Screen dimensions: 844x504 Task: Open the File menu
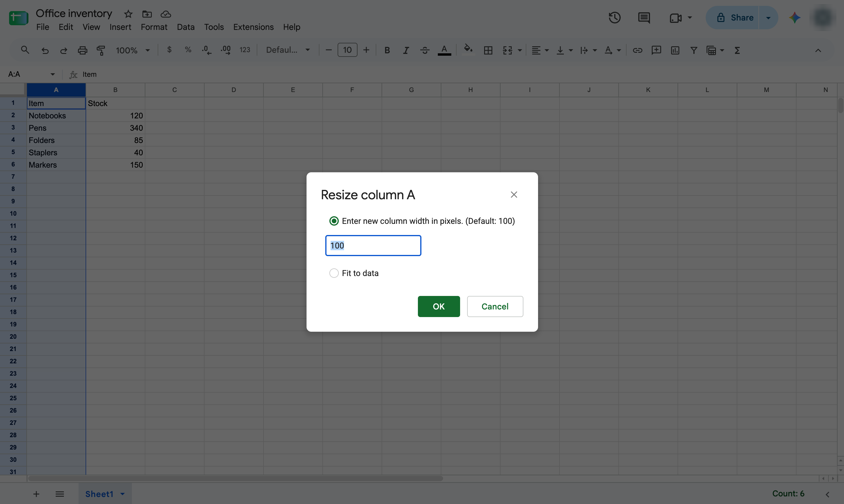click(43, 27)
